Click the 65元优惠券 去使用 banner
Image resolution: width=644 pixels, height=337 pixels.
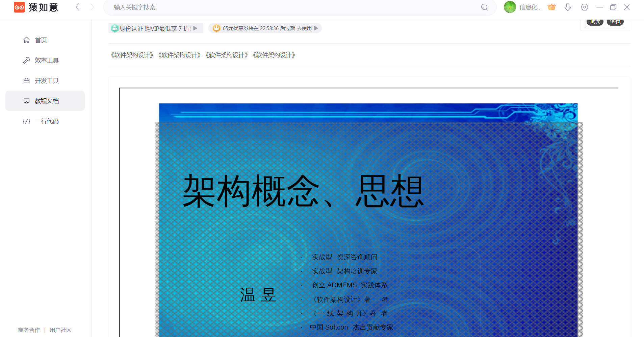(x=265, y=28)
